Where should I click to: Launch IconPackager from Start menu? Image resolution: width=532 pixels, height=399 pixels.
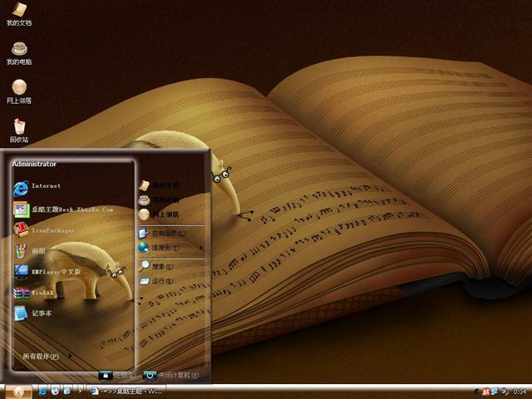44,230
